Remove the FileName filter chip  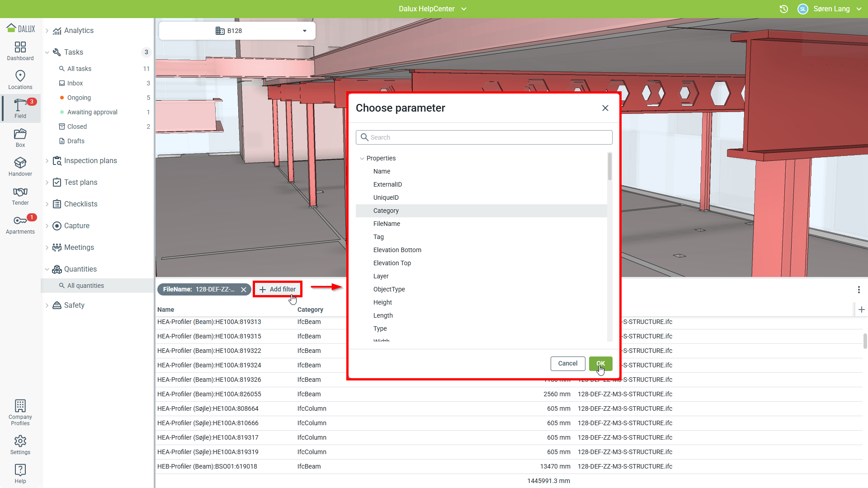tap(244, 290)
